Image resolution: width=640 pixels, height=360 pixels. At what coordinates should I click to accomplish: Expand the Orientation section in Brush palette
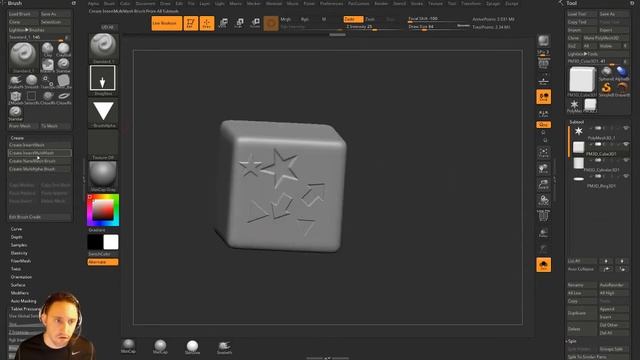point(21,277)
